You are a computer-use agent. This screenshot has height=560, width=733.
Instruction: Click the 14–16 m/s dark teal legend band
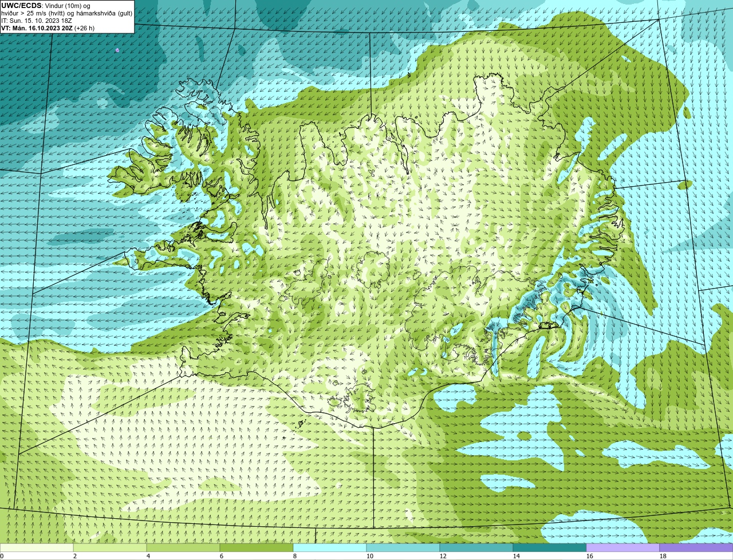point(550,548)
